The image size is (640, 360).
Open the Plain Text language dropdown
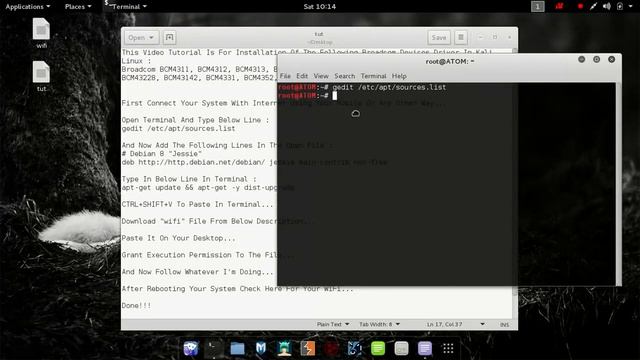pyautogui.click(x=333, y=324)
